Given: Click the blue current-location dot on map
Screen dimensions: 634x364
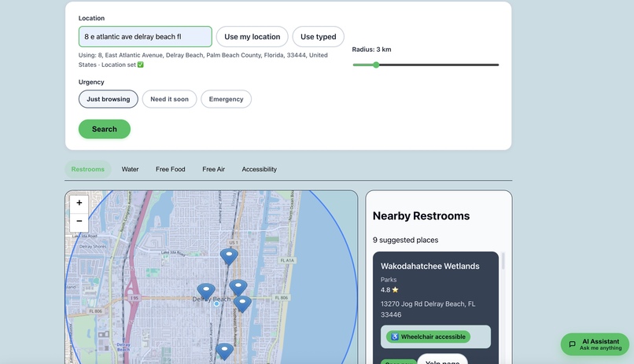Looking at the screenshot, I should pos(217,303).
